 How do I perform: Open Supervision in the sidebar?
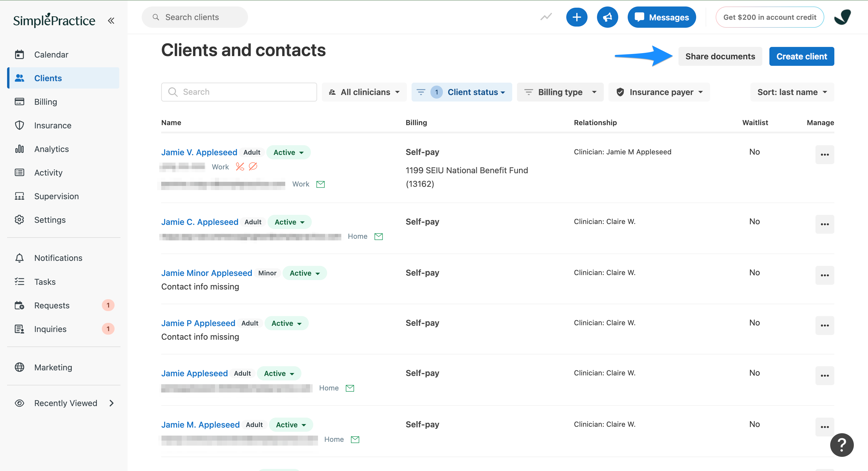(63, 196)
